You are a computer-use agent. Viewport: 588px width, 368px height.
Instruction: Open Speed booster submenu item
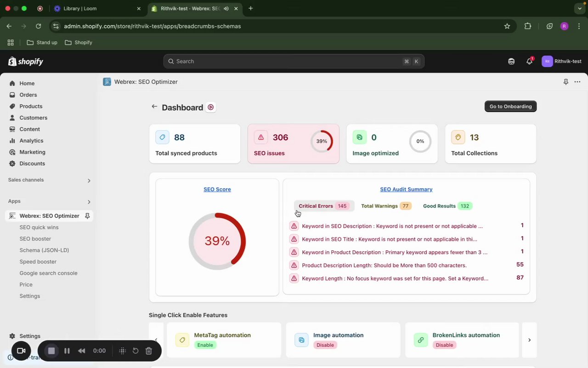click(38, 262)
